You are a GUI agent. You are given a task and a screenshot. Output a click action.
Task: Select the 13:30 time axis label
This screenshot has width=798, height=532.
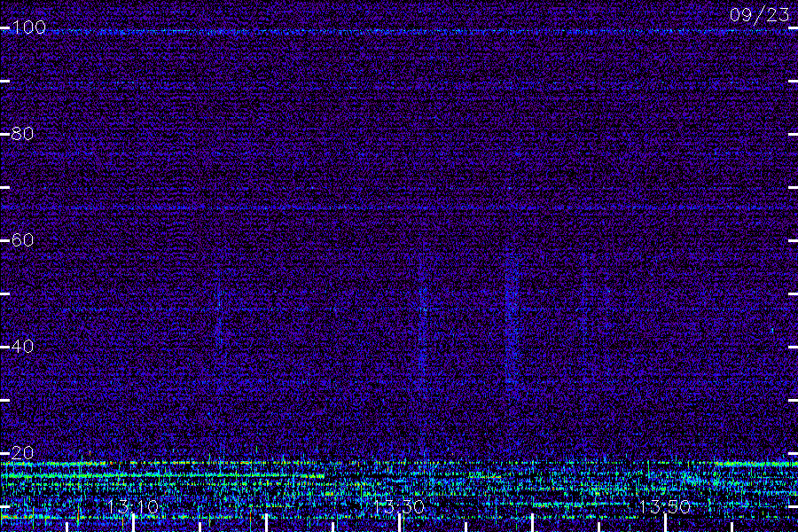coord(399,506)
